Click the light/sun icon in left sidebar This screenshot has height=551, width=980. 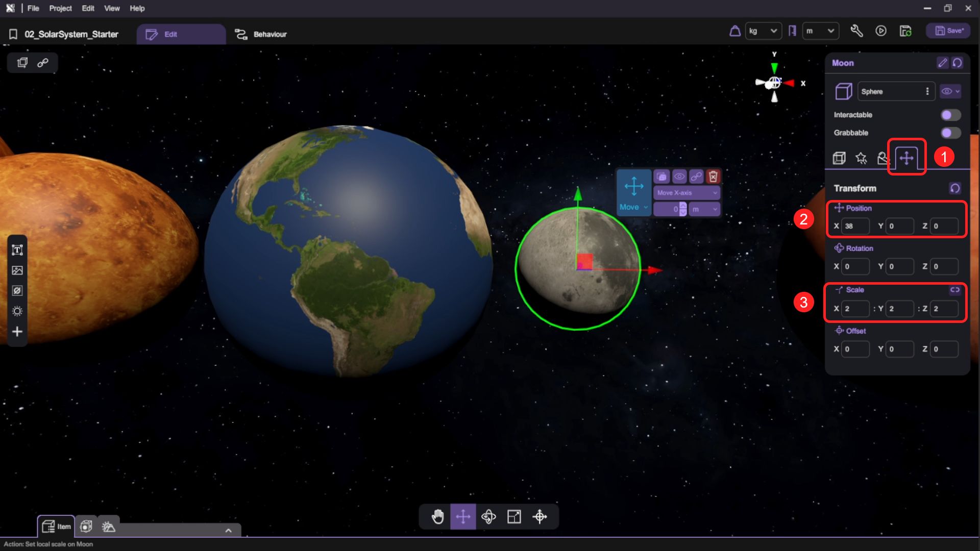point(17,311)
